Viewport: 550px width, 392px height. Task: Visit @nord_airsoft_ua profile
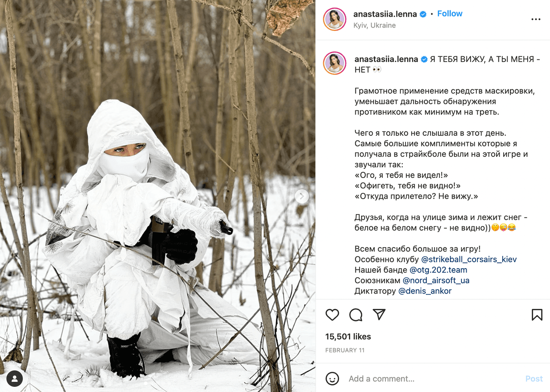pyautogui.click(x=436, y=280)
